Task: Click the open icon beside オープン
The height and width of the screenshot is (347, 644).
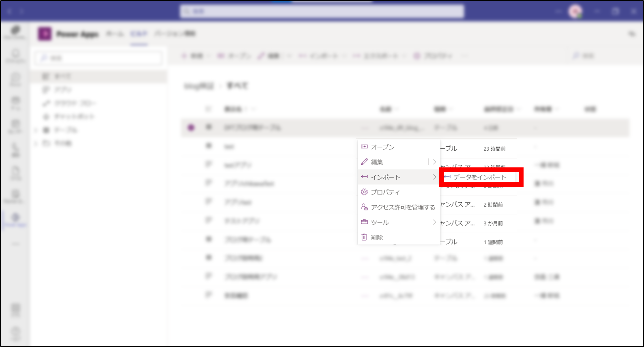Action: [364, 147]
